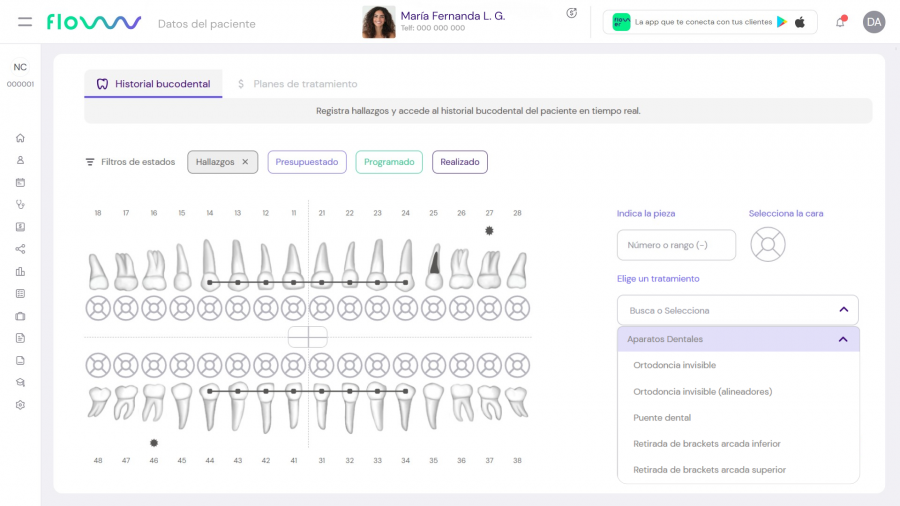This screenshot has width=900, height=506.
Task: Click the stethoscope icon in sidebar
Action: (20, 204)
